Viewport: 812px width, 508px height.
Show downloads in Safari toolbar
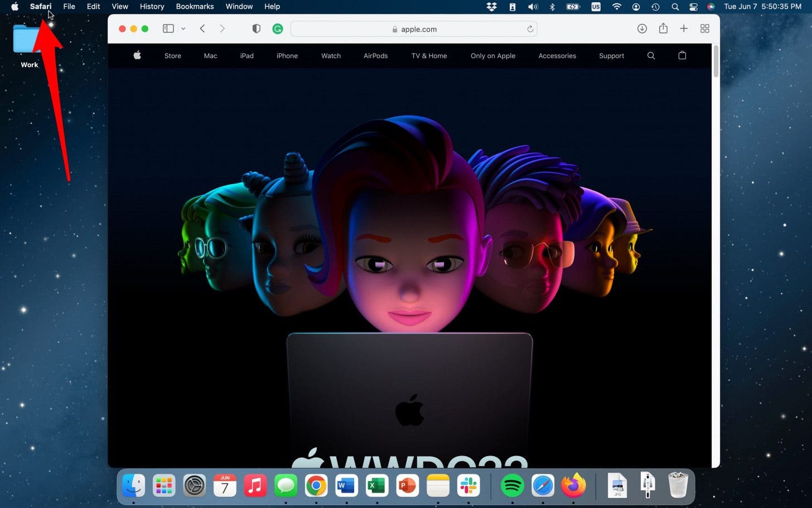click(x=642, y=28)
